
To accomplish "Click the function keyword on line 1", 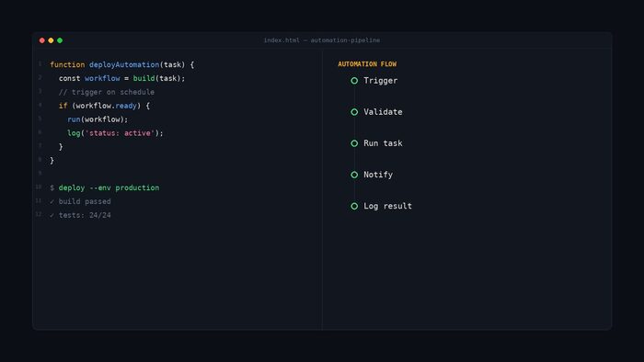I will click(67, 65).
